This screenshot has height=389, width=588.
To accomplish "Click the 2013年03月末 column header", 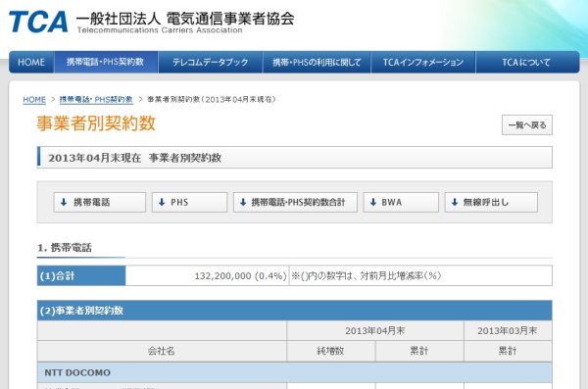I will point(508,331).
